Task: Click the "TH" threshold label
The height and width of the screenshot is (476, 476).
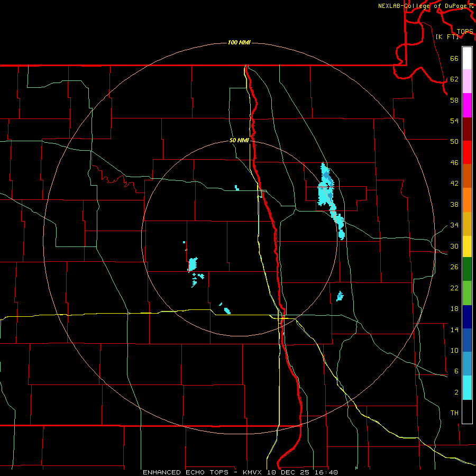Action: 454,413
